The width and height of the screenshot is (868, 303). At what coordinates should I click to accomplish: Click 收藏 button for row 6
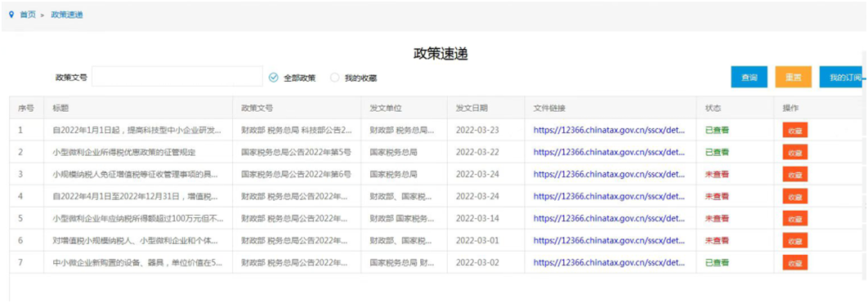click(x=795, y=240)
